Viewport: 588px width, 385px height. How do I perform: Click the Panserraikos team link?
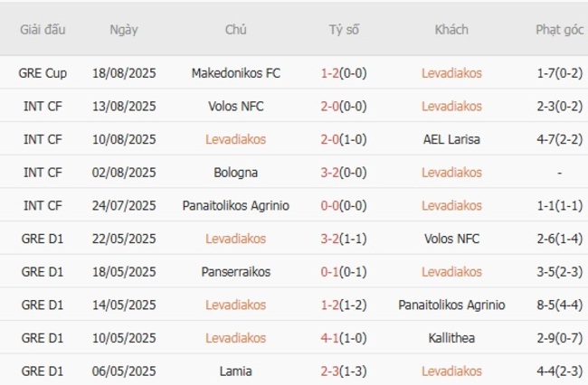coord(236,272)
